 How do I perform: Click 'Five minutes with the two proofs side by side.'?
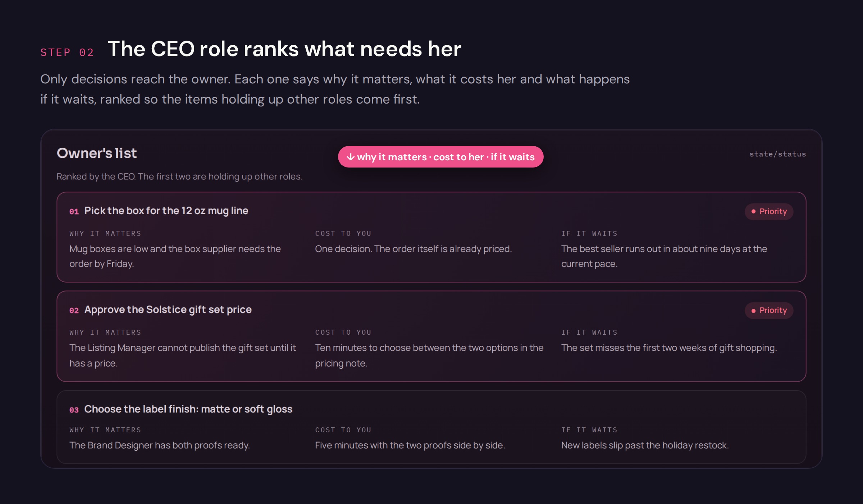tap(410, 445)
